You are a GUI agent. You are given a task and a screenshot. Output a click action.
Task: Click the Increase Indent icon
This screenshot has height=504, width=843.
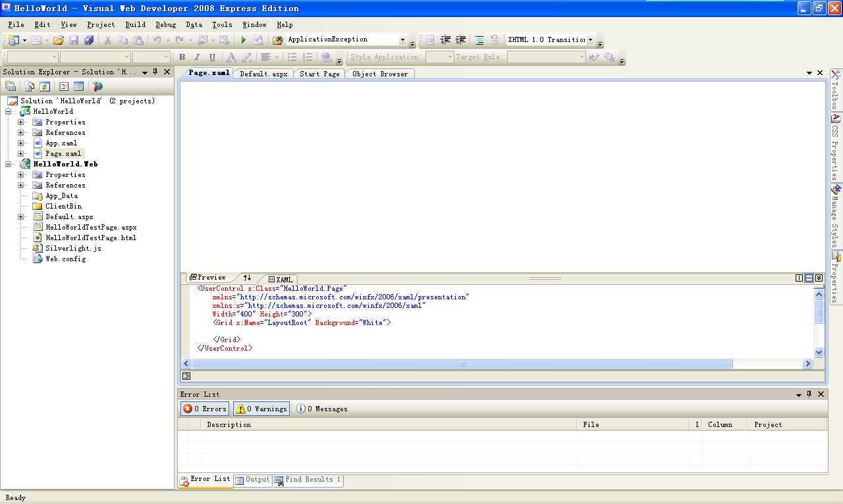point(460,40)
